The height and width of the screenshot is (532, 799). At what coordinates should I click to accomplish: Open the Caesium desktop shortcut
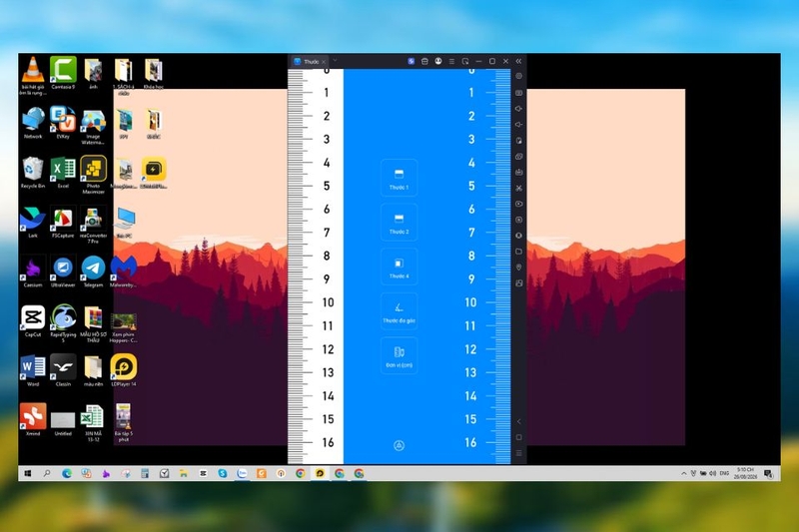(x=33, y=271)
